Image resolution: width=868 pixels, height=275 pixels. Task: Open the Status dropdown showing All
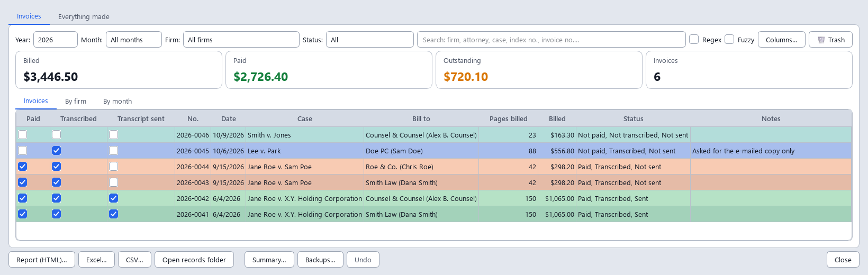370,40
